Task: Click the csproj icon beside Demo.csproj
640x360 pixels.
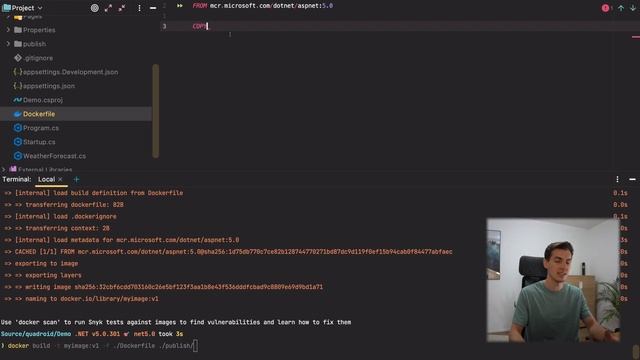Action: point(18,100)
